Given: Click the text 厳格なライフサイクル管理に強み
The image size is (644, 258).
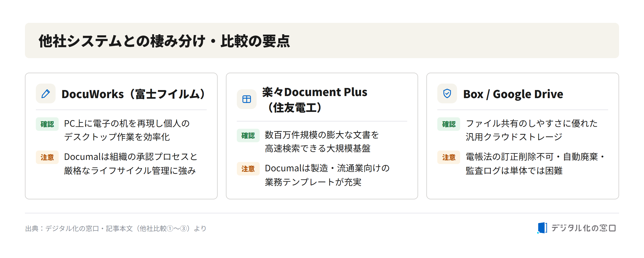Looking at the screenshot, I should click(130, 171).
